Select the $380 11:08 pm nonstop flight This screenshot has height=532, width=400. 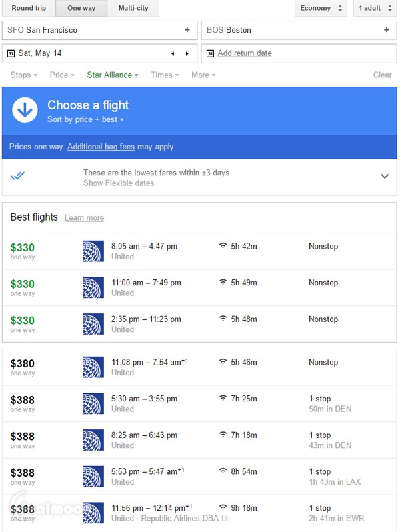tap(200, 367)
